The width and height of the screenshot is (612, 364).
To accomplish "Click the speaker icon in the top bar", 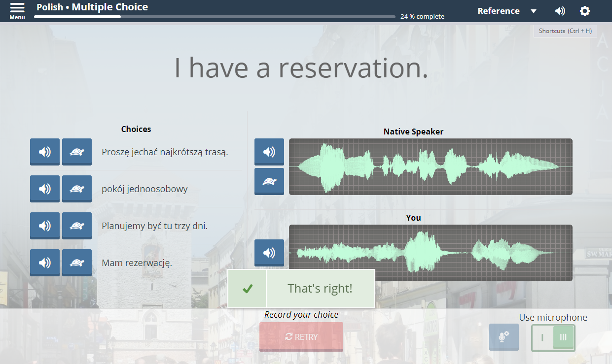I will [560, 10].
